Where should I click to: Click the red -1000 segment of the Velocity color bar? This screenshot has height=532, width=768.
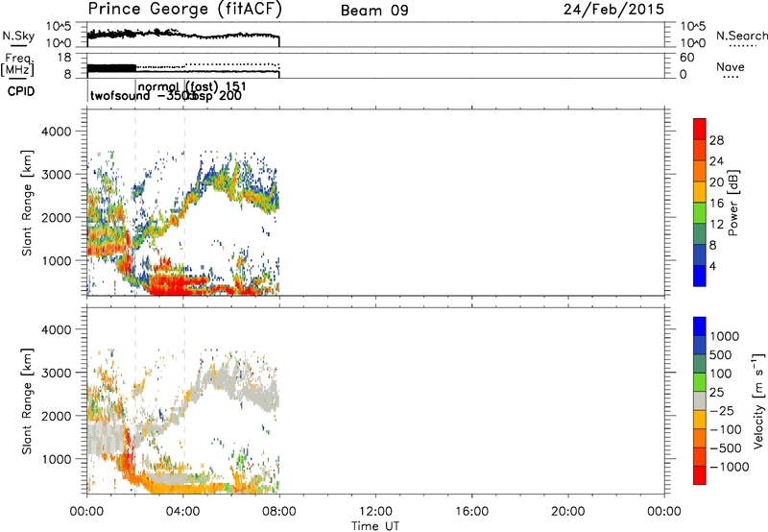(x=700, y=475)
